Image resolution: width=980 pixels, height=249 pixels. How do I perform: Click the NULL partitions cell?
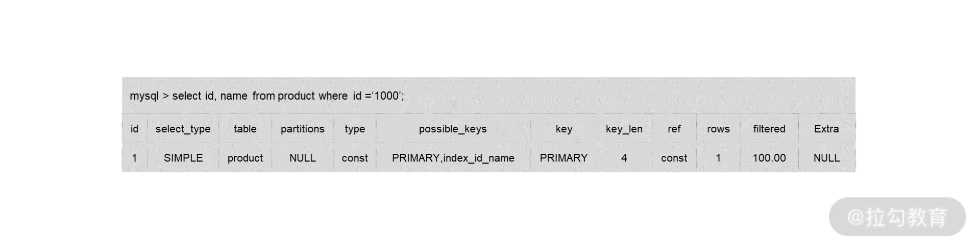[303, 158]
